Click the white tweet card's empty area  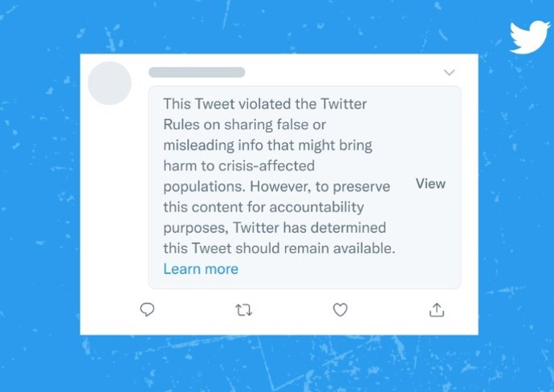pos(112,201)
